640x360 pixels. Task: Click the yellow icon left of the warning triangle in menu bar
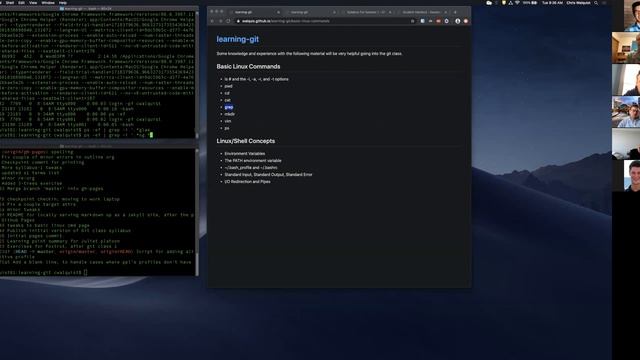504,2
